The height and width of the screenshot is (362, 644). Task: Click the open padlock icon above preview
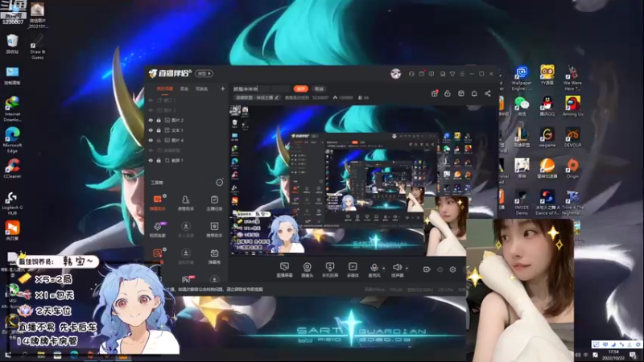pos(448,93)
